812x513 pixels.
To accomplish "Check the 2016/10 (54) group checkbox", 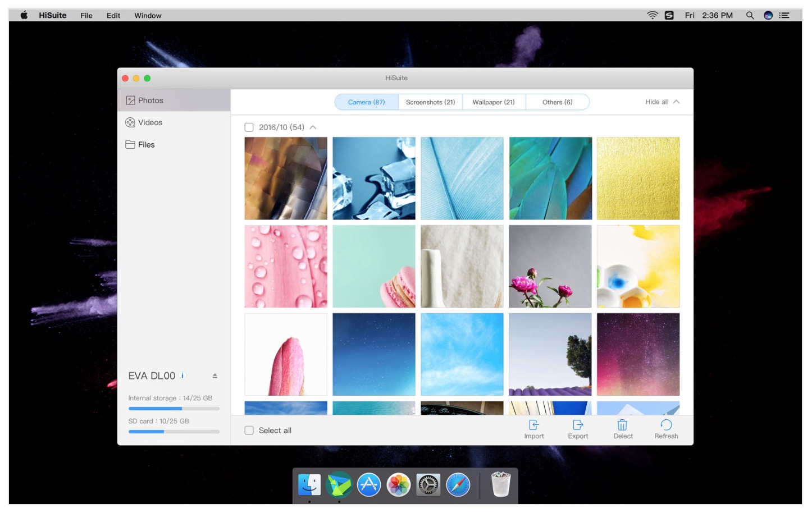I will (249, 127).
